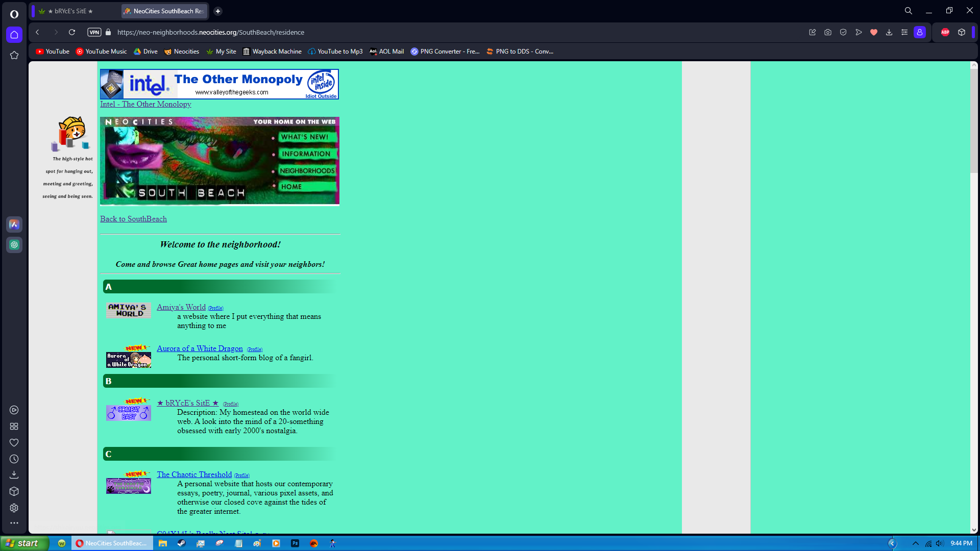Click the Aria AI sidebar icon
This screenshot has height=551, width=980.
click(14, 224)
